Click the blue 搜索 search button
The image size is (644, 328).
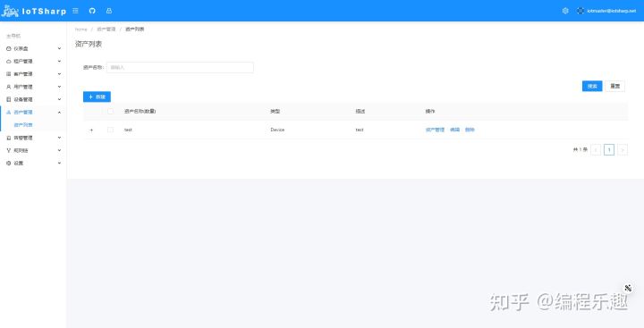coord(592,86)
